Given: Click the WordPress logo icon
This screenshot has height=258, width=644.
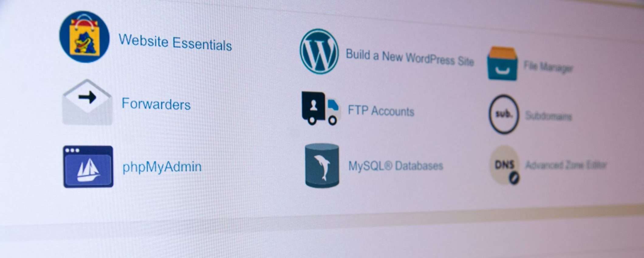Looking at the screenshot, I should (x=319, y=51).
